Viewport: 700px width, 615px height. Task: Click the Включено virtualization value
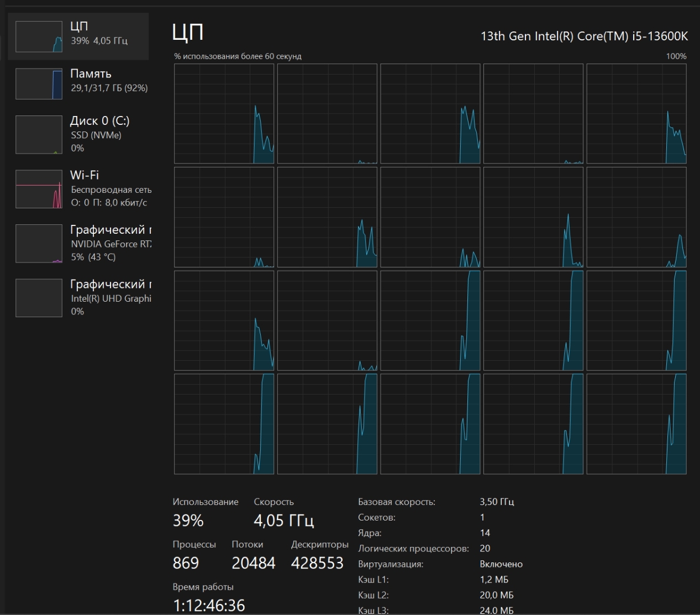(x=501, y=564)
